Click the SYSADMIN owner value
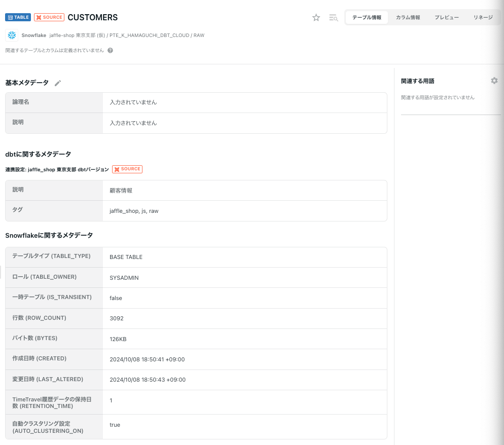The width and height of the screenshot is (504, 445). tap(124, 278)
